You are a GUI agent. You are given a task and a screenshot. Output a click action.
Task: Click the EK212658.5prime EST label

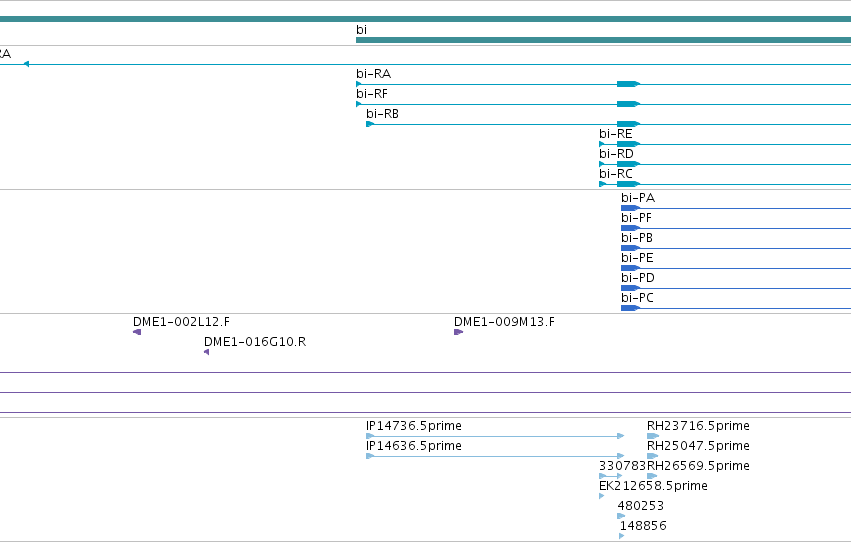click(x=653, y=486)
